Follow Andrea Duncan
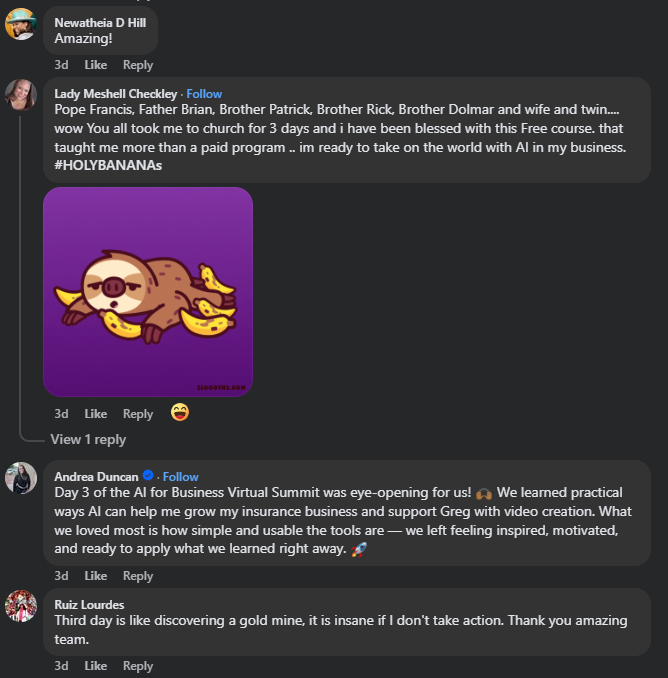The width and height of the screenshot is (668, 678). pos(181,477)
